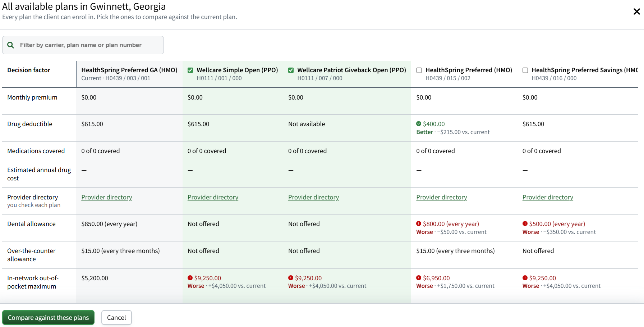Click 'All available plans in Gwinnett, Georgia' heading
Viewport: 644px width, 327px height.
pos(84,6)
